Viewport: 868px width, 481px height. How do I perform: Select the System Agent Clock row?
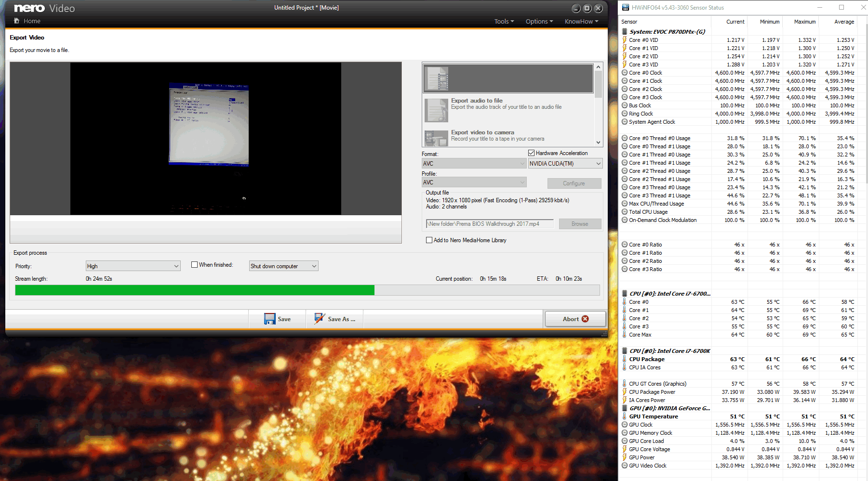(x=738, y=122)
